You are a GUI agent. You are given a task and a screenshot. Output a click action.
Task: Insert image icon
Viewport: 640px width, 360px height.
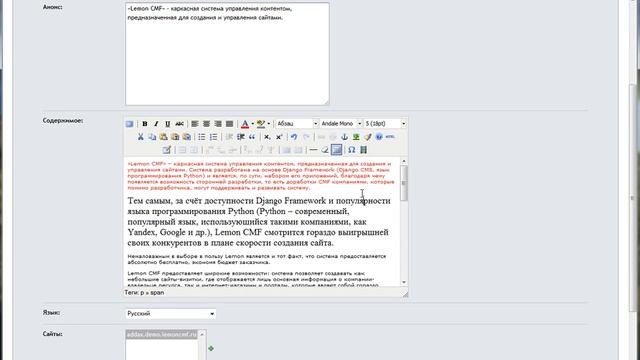356,137
